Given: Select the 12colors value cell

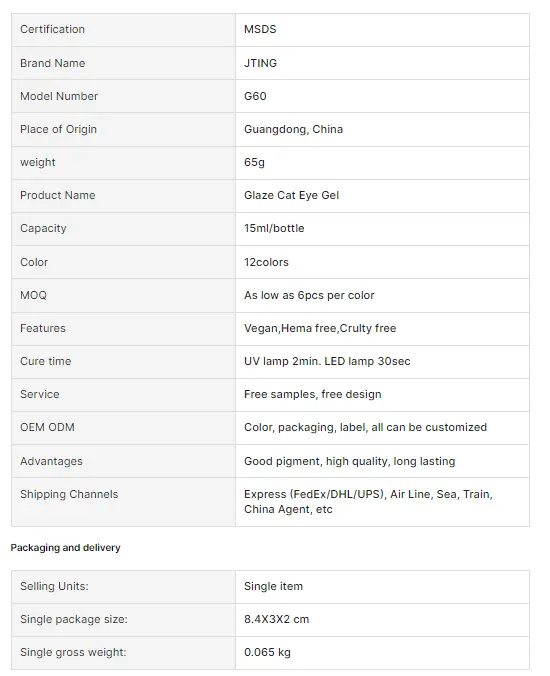Looking at the screenshot, I should point(382,262).
